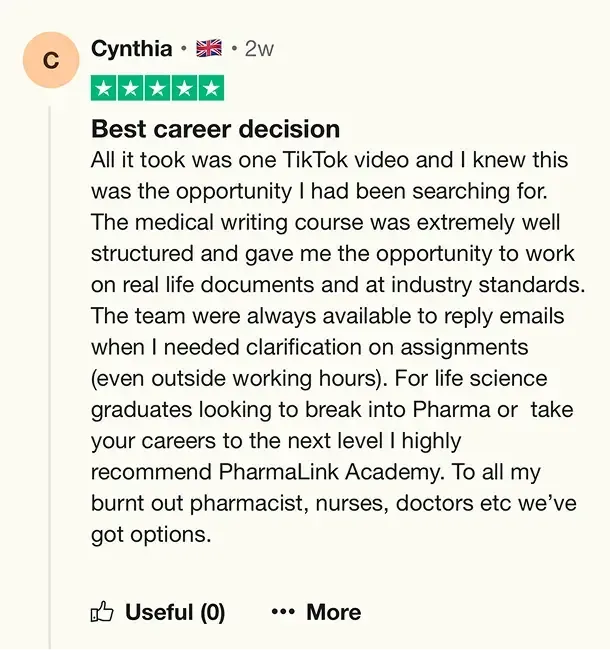
Task: Click the thumbs-up Useful icon
Action: [x=103, y=612]
